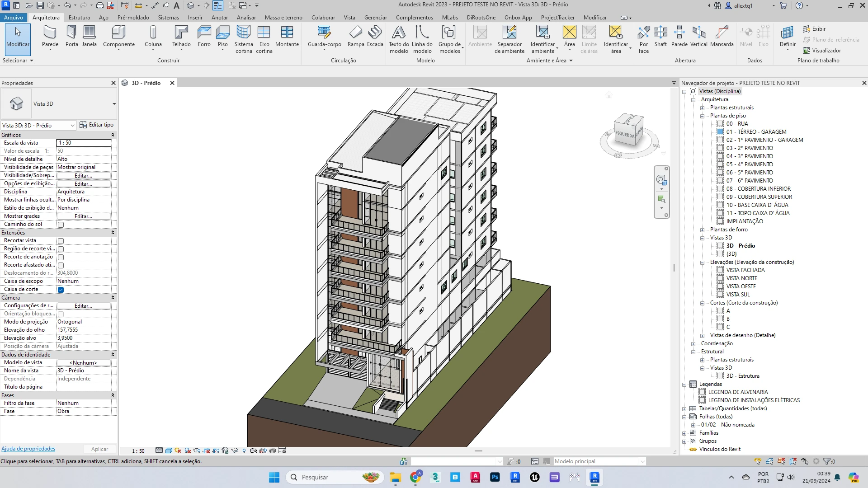Open the Estrutura ribbon tab
868x488 pixels.
pyautogui.click(x=79, y=18)
